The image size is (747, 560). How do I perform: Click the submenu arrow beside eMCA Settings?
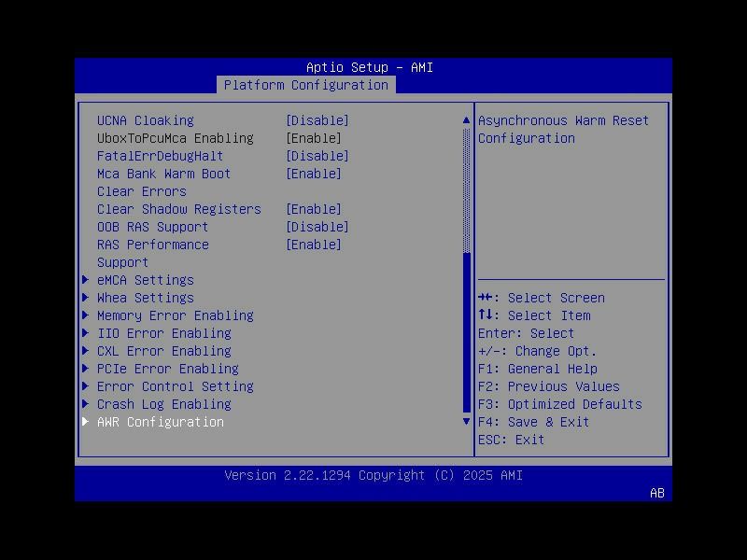click(x=85, y=280)
